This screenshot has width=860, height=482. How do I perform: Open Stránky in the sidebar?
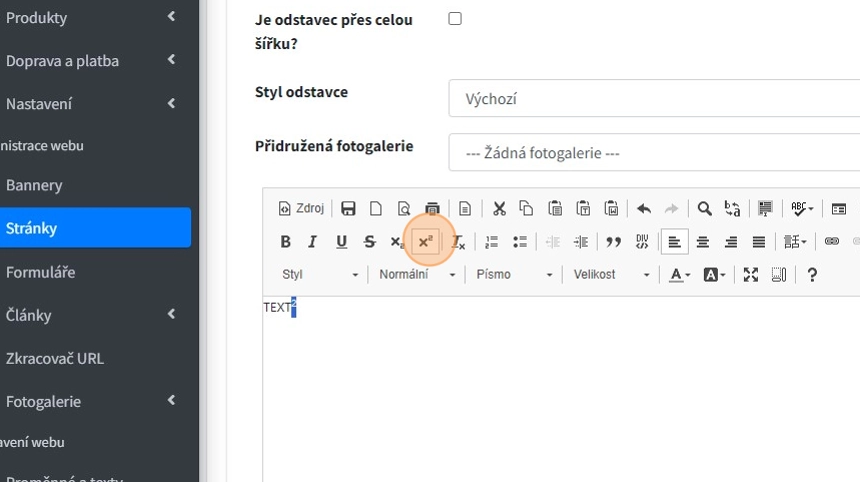point(95,228)
